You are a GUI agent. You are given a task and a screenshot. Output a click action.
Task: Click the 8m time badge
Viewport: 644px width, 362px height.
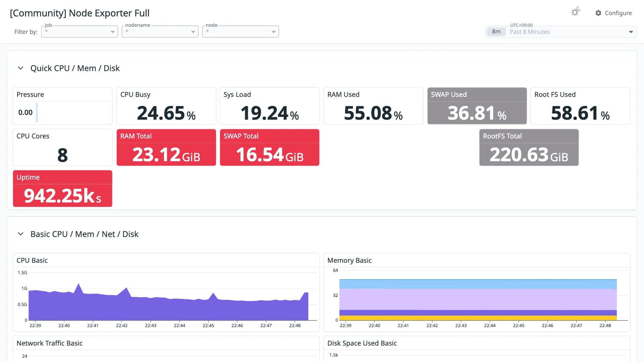[496, 32]
